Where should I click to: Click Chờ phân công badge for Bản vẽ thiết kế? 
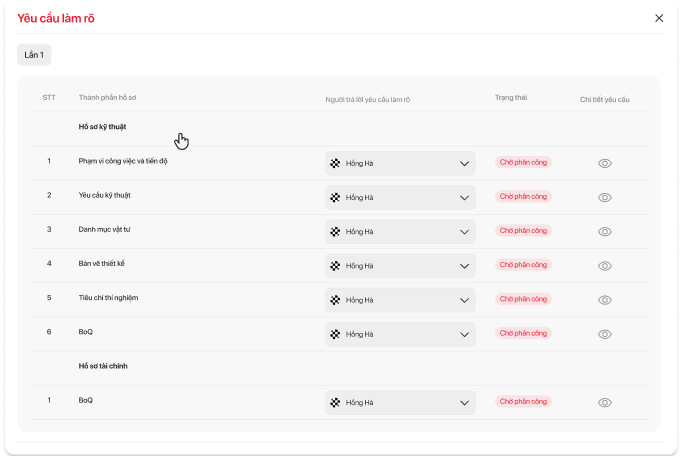tap(523, 265)
